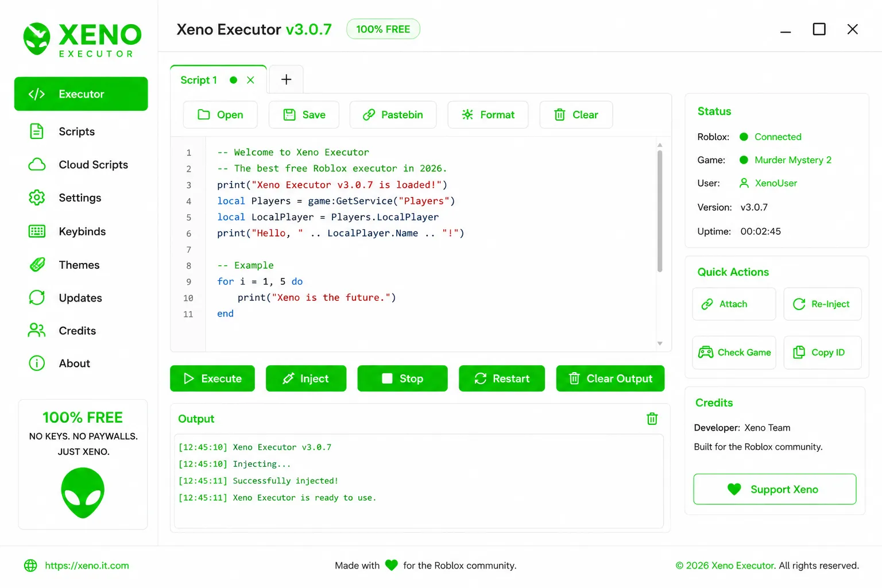Viewport: 882px width, 588px height.
Task: Click the Cloud Scripts cloud icon
Action: [x=37, y=165]
